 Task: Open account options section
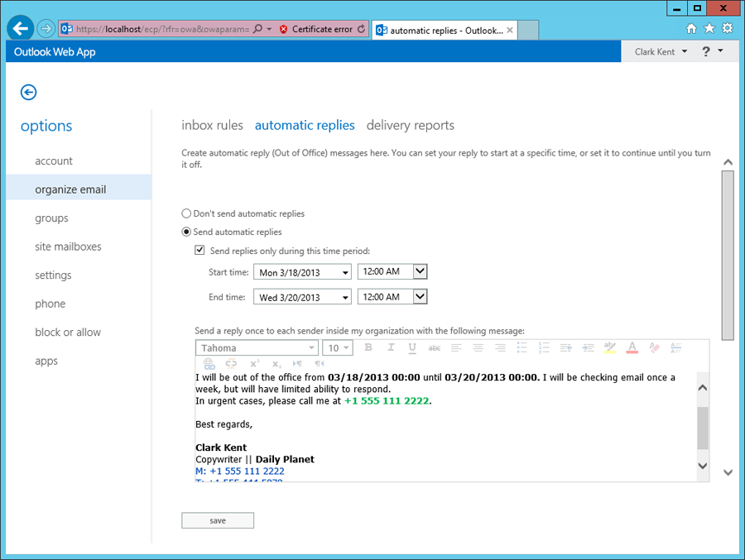[x=54, y=161]
